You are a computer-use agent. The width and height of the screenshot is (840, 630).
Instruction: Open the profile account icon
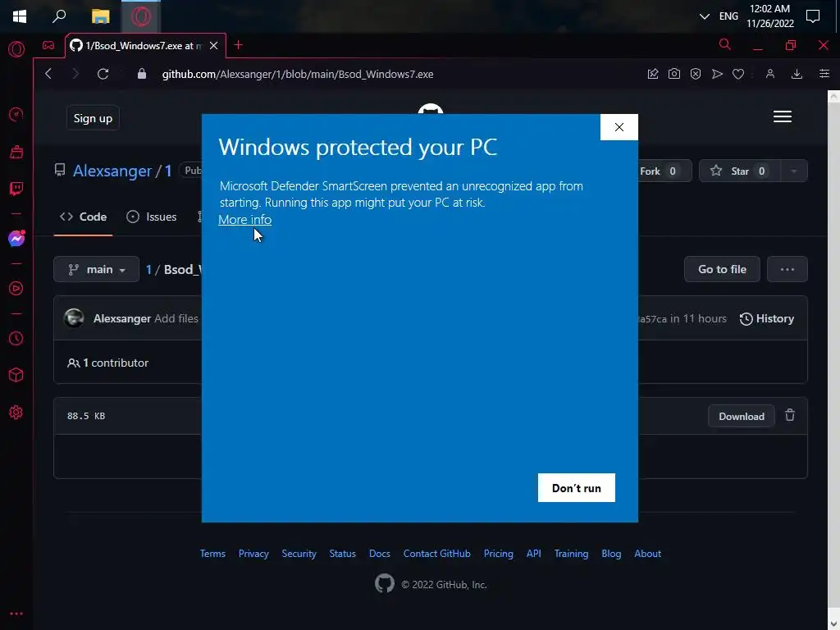(770, 74)
